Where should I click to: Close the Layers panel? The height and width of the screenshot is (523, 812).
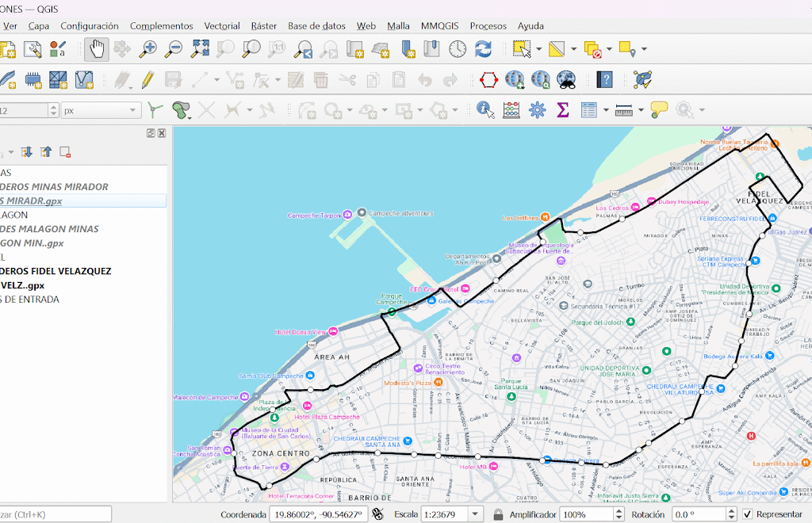point(162,133)
